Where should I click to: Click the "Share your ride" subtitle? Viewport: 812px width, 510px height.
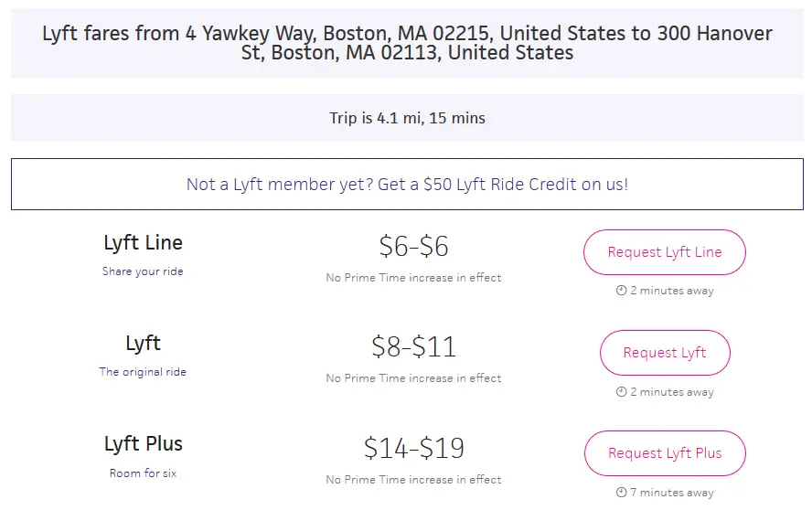pyautogui.click(x=143, y=271)
